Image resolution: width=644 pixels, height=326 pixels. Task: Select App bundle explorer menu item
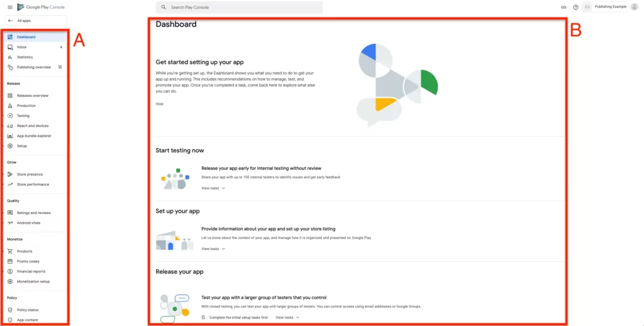click(x=35, y=136)
